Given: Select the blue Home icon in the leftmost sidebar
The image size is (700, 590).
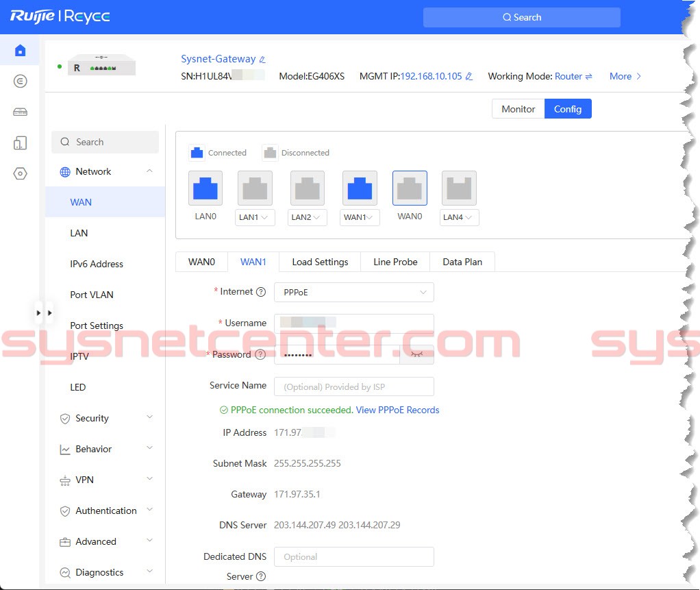Looking at the screenshot, I should pyautogui.click(x=19, y=50).
